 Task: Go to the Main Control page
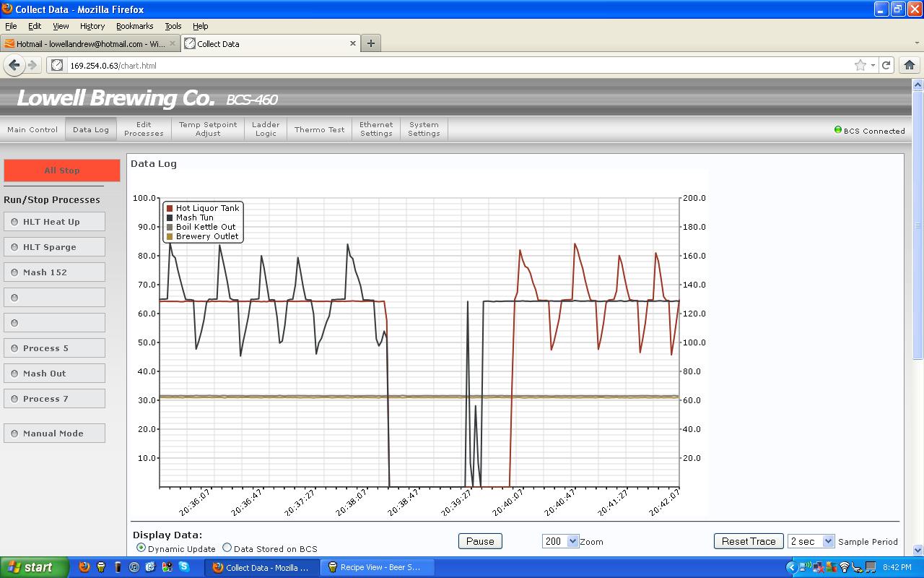tap(32, 130)
